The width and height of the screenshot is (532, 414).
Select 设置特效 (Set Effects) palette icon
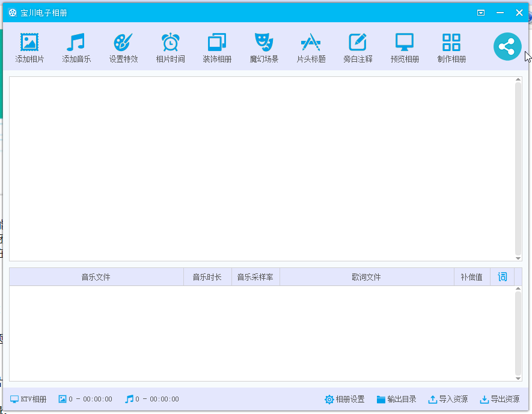coord(123,43)
